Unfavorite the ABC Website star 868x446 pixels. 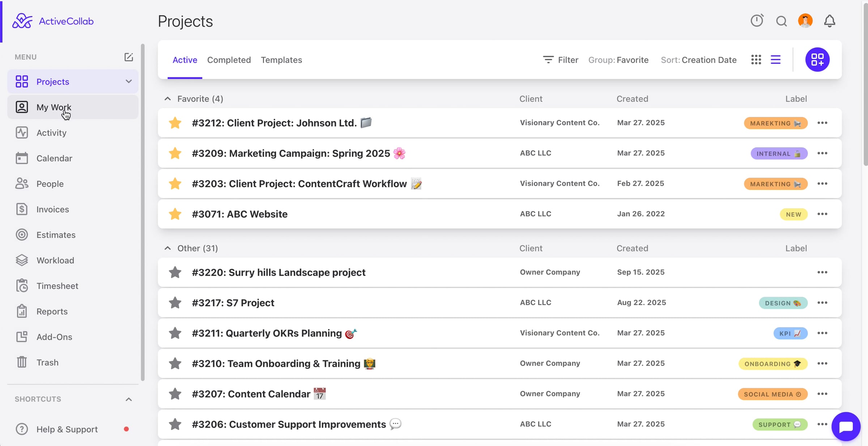coord(175,214)
